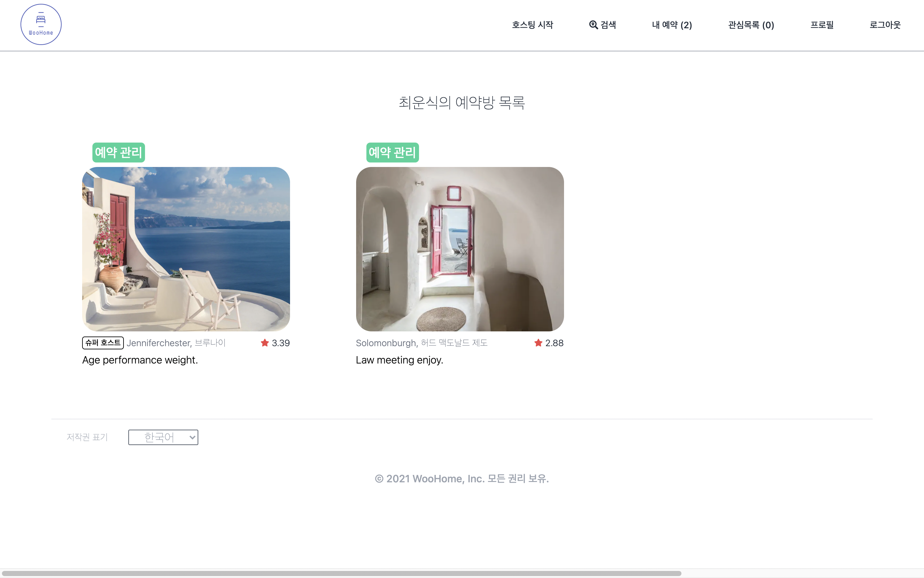924x578 pixels.
Task: Click the "Jenniferchester, 브루나이" location text
Action: coord(176,343)
